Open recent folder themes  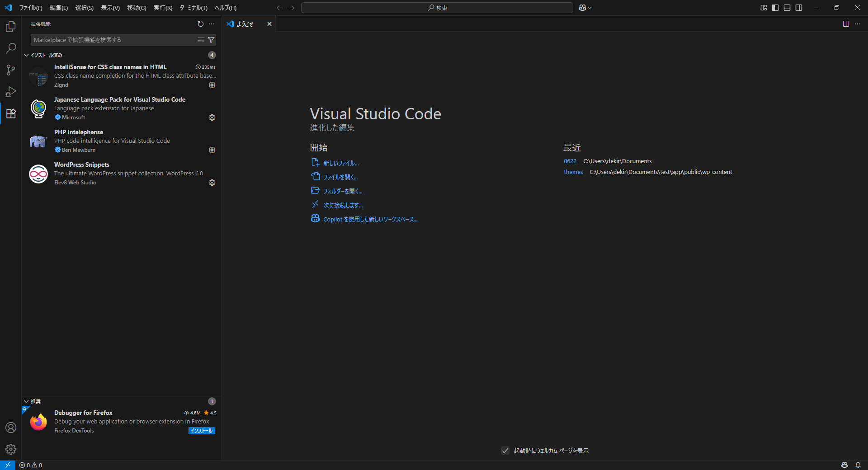573,172
